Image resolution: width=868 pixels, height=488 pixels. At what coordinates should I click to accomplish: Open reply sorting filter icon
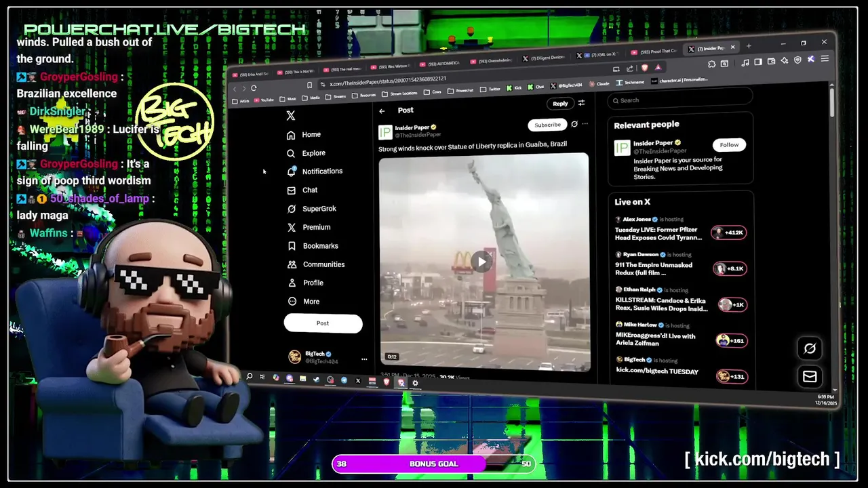tap(581, 103)
